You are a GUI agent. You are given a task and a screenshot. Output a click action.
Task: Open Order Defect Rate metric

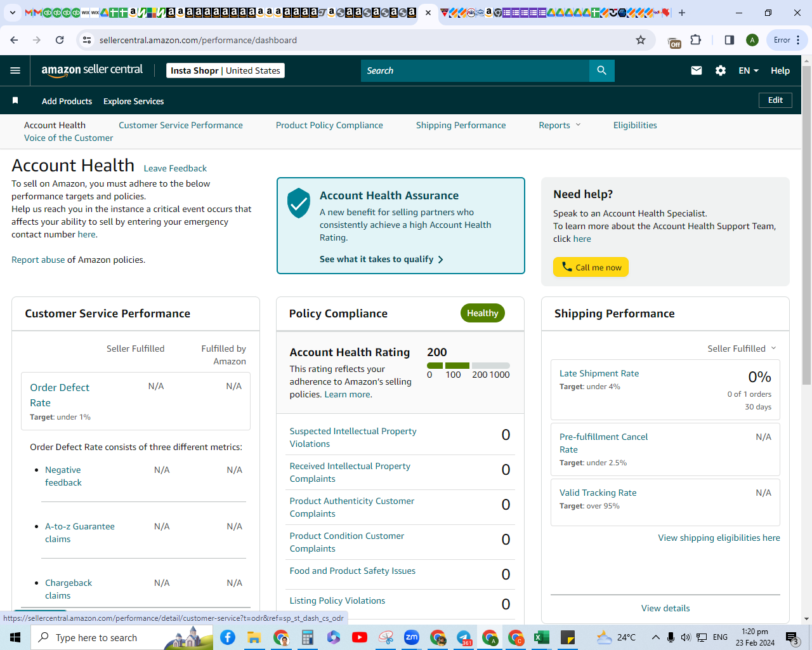pyautogui.click(x=60, y=395)
